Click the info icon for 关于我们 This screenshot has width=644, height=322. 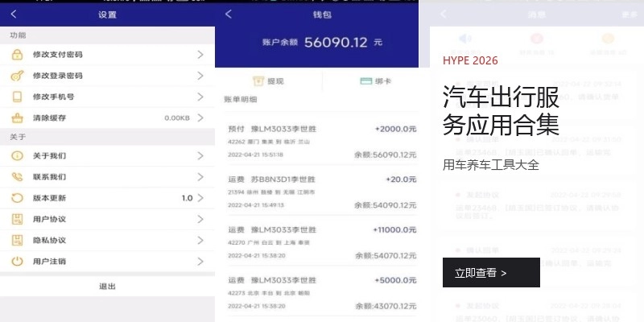(17, 156)
